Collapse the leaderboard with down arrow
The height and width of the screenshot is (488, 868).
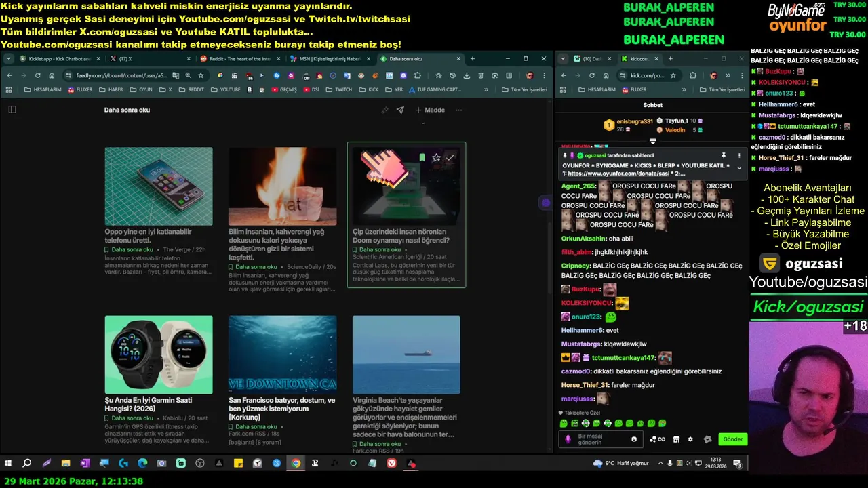(x=653, y=141)
